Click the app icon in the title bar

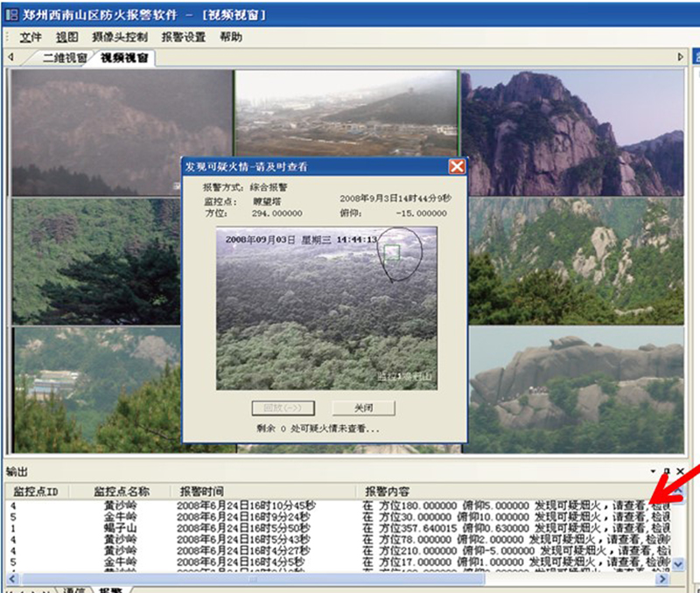(11, 15)
